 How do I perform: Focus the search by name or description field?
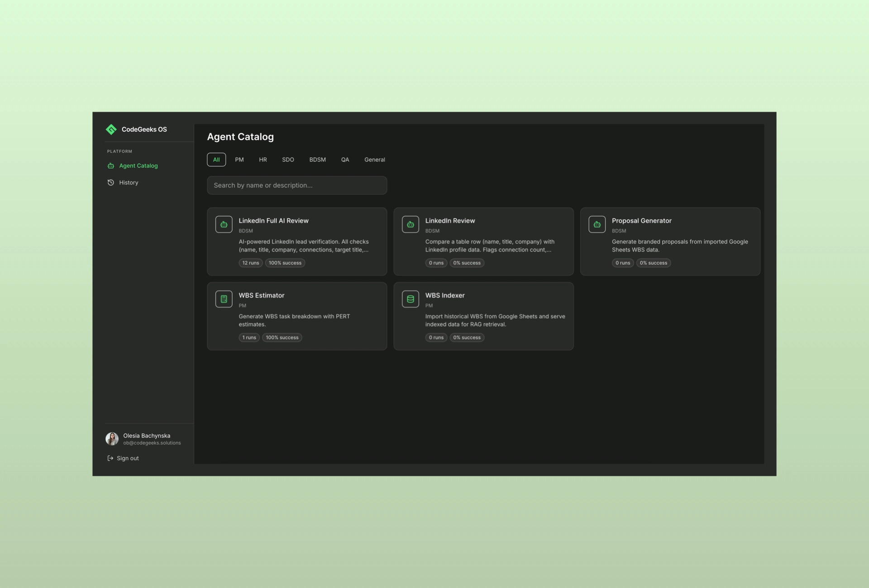[297, 185]
